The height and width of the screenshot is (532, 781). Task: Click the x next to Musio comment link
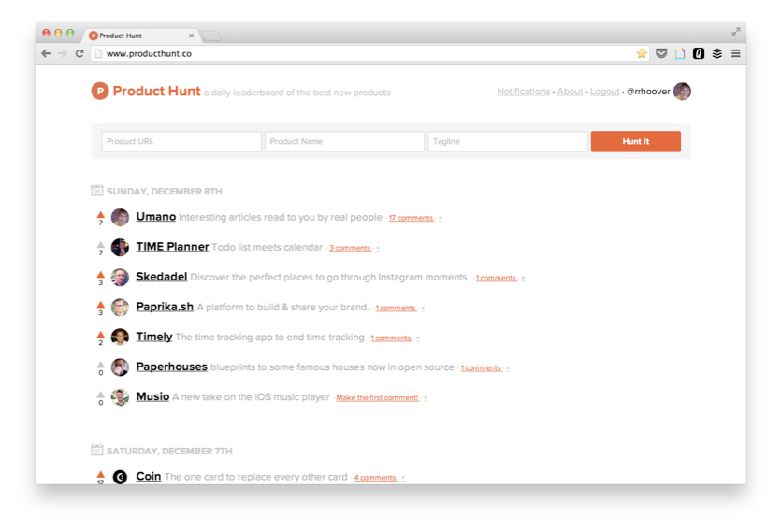[x=426, y=398]
